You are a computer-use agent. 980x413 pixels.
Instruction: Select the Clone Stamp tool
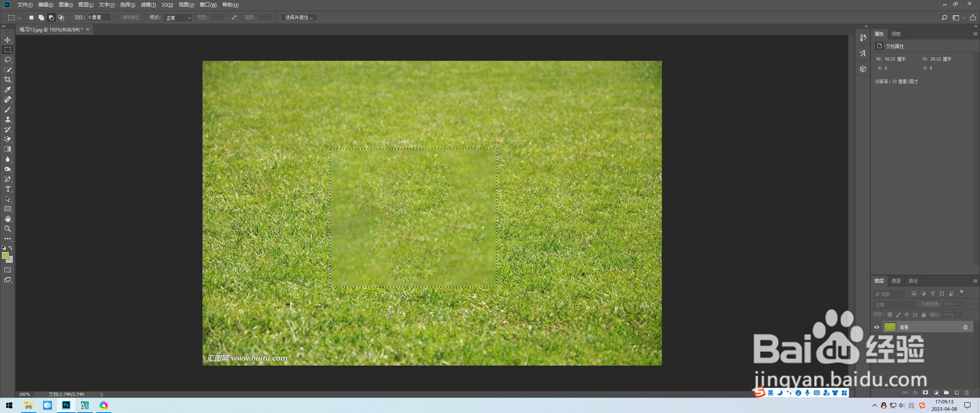click(x=8, y=119)
